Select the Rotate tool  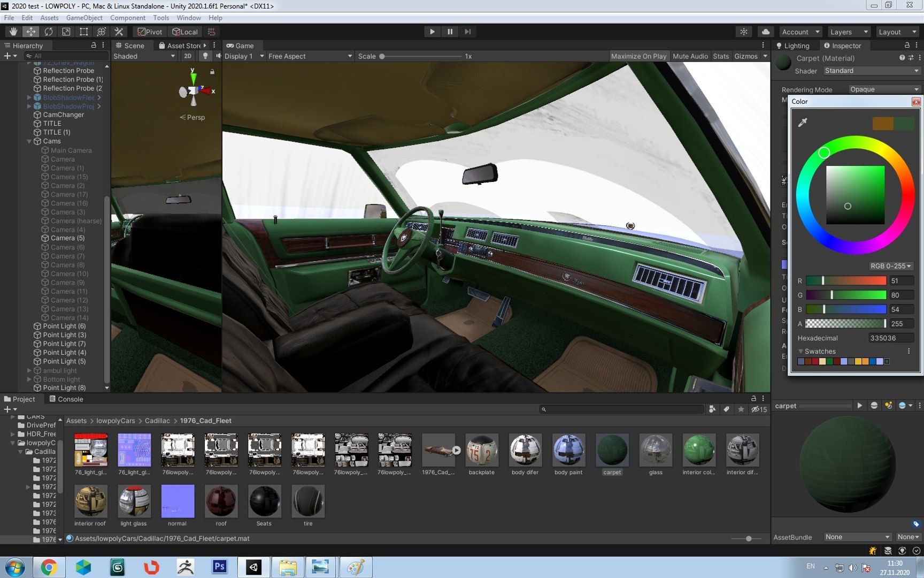(x=49, y=32)
